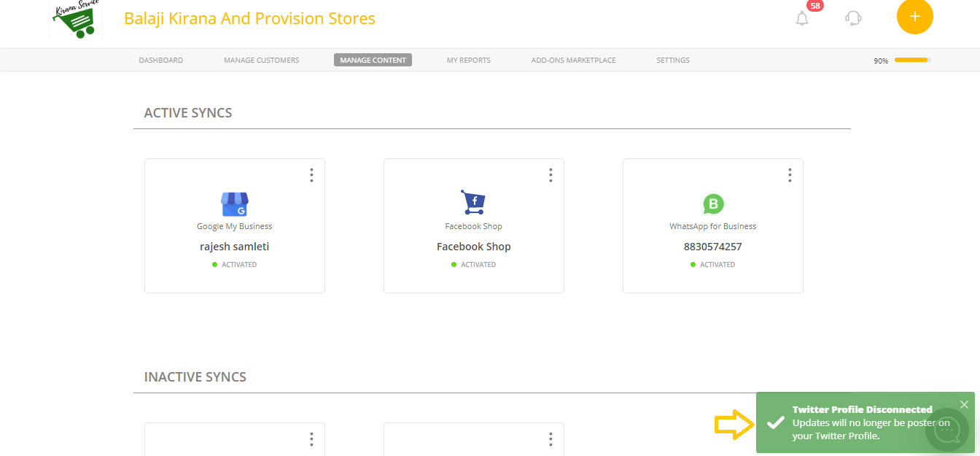This screenshot has width=980, height=456.
Task: Open the Add-ons Marketplace tab
Action: (574, 60)
